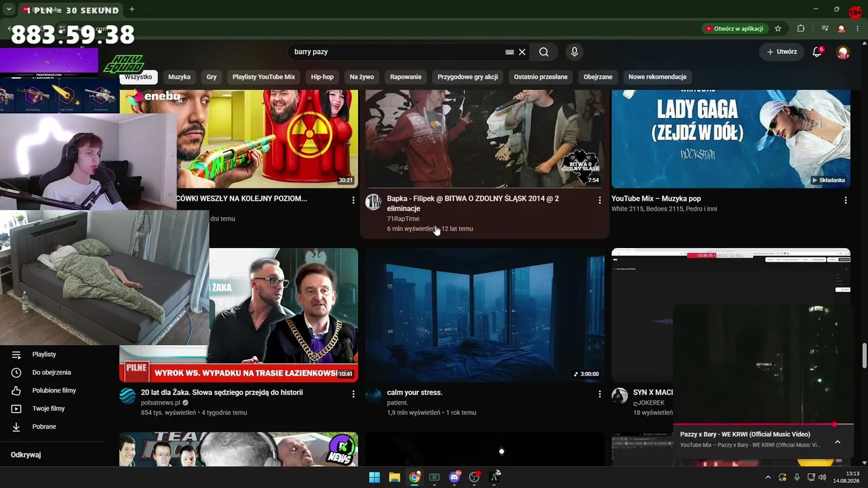Open options for '20 lat dla Żaka' video

pos(353,394)
